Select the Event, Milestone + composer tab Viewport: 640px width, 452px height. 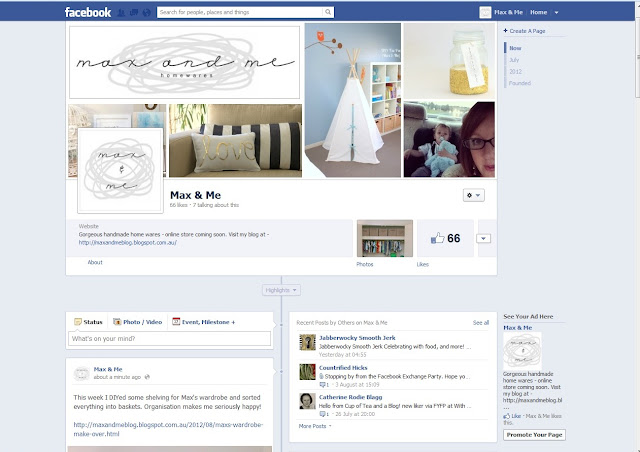tap(204, 322)
